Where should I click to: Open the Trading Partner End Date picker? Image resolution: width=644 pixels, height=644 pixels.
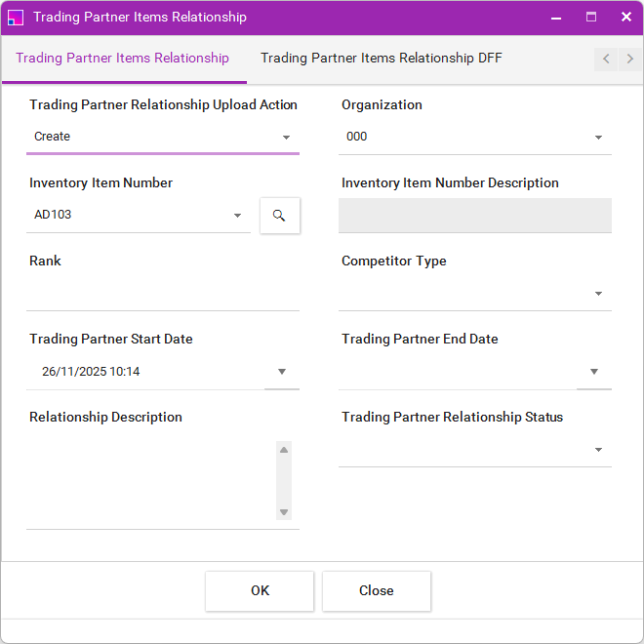pyautogui.click(x=594, y=372)
